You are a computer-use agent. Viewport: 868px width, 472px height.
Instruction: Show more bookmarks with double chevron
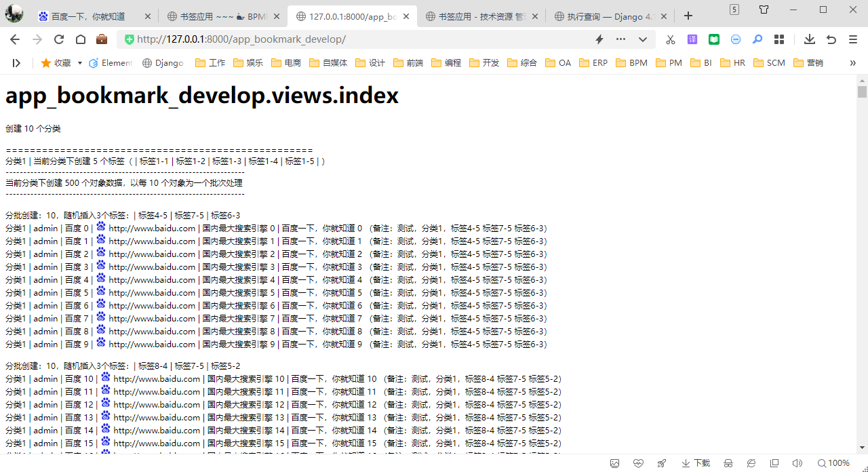click(x=852, y=62)
